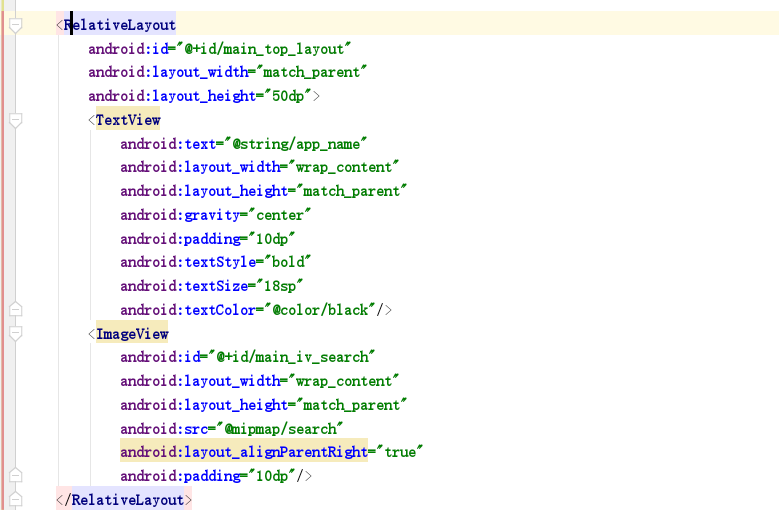Click the android:textStyle attribute name
Image resolution: width=779 pixels, height=510 pixels.
point(188,262)
